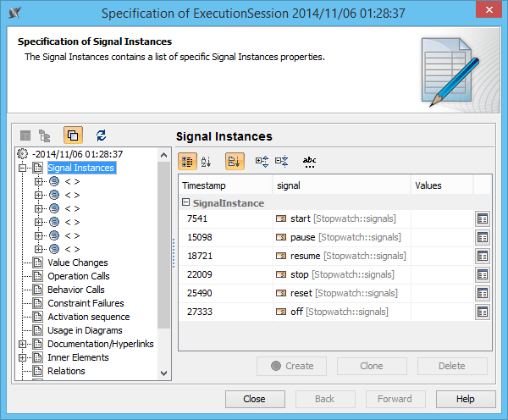Open details button for start signal row
This screenshot has width=508, height=420.
[482, 218]
